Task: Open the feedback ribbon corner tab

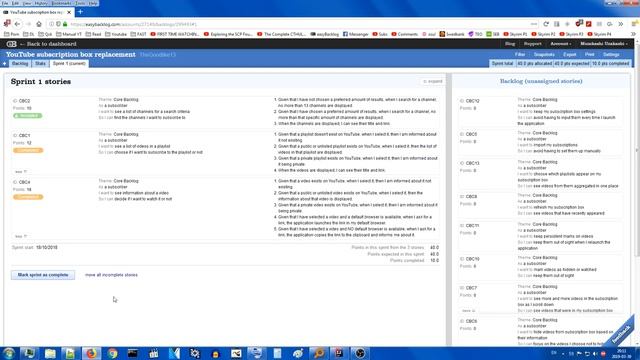Action: click(x=622, y=333)
